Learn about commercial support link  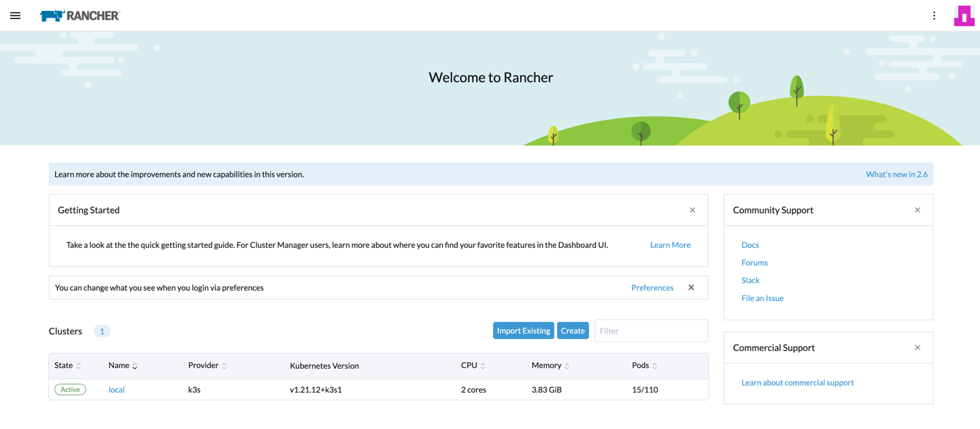coord(798,382)
